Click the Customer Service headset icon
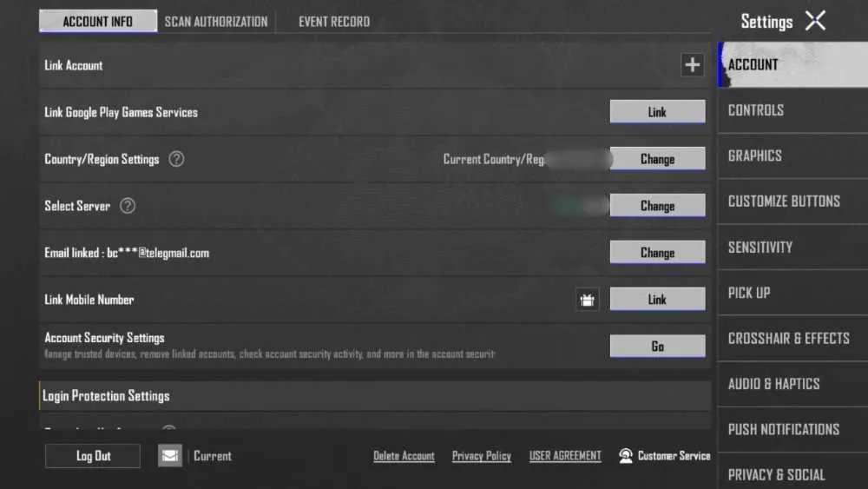This screenshot has height=489, width=868. tap(626, 456)
